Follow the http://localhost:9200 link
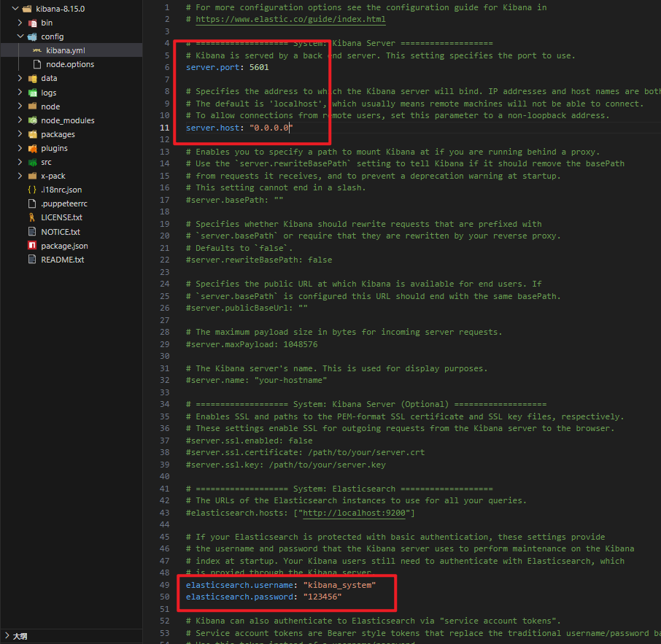Viewport: 661px width, 644px height. [x=354, y=513]
